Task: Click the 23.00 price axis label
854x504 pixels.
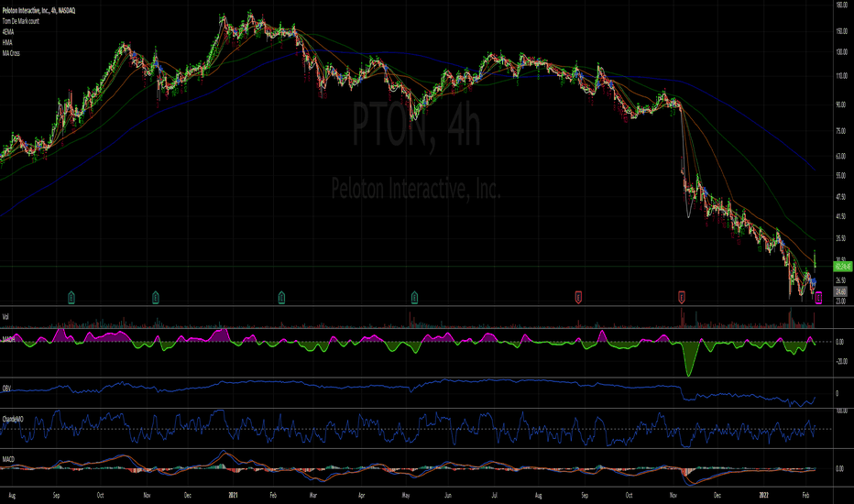Action: pyautogui.click(x=841, y=301)
